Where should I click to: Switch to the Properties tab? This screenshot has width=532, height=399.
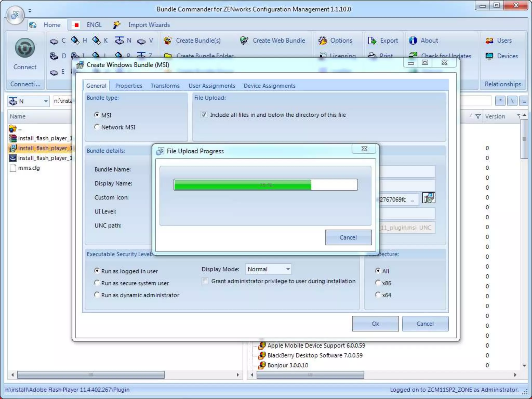[129, 86]
